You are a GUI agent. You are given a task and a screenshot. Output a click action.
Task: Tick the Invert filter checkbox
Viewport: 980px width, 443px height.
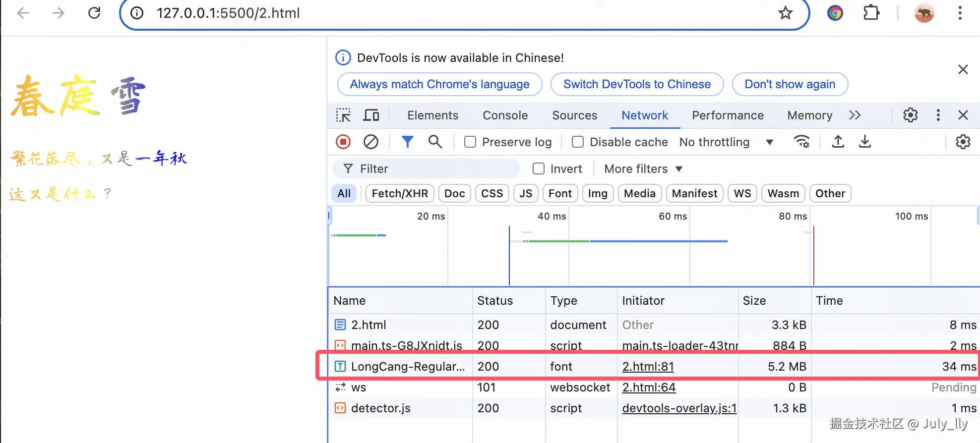coord(539,169)
